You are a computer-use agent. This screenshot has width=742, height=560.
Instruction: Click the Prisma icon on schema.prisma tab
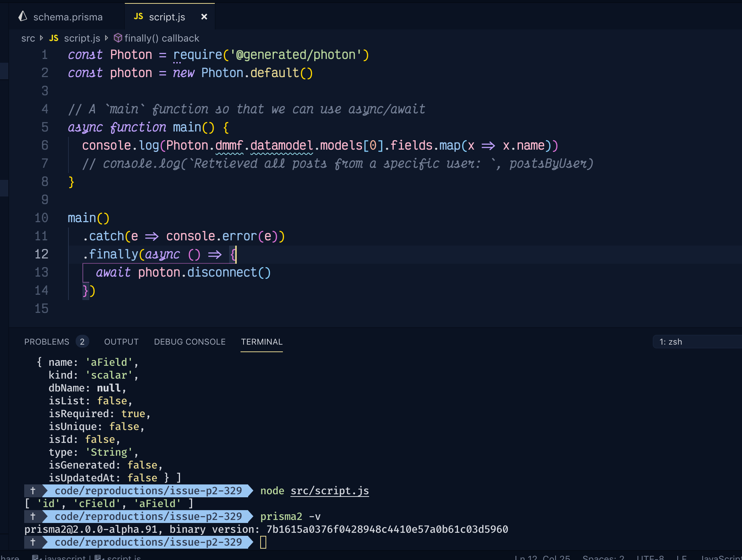23,16
